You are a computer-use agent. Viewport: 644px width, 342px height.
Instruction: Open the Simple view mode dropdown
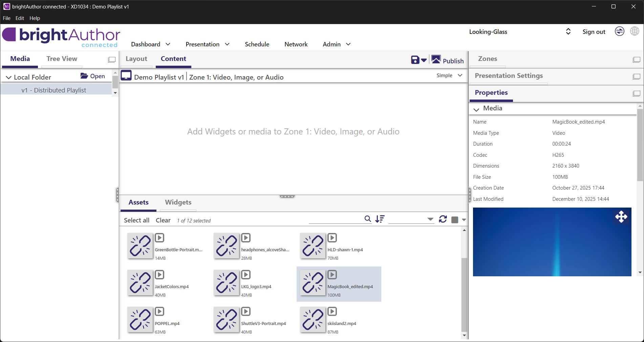point(449,76)
